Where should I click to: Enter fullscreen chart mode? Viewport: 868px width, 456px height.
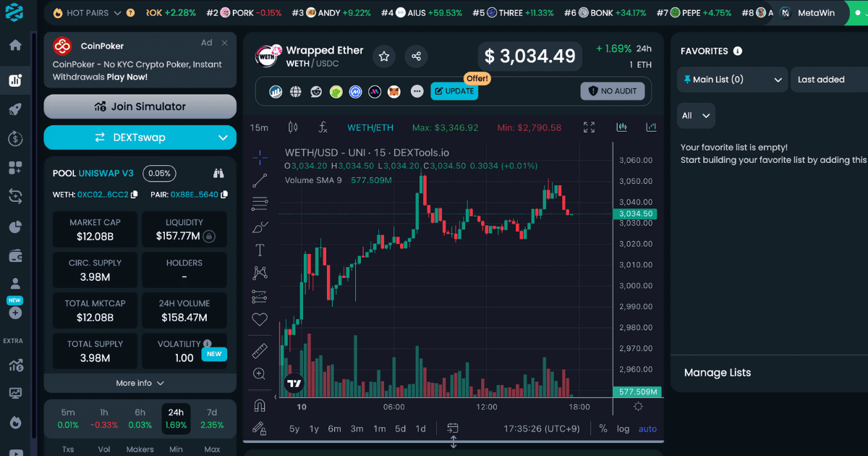(x=590, y=127)
